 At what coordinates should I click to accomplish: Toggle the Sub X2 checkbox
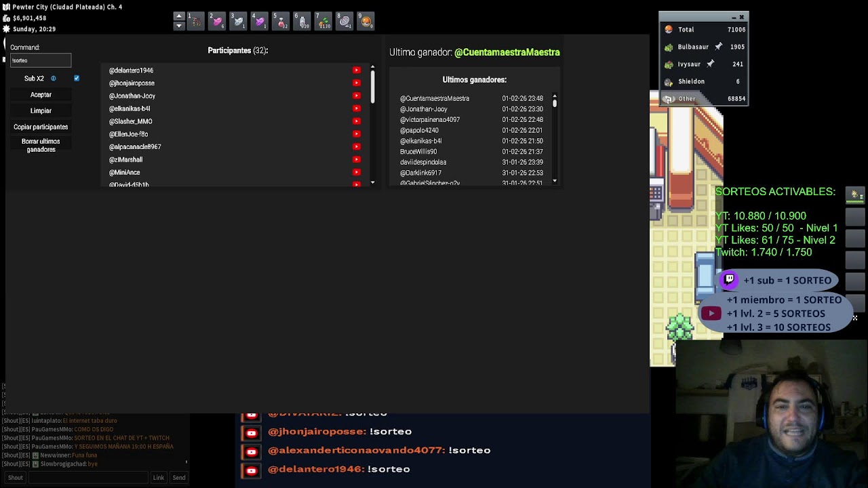(77, 79)
